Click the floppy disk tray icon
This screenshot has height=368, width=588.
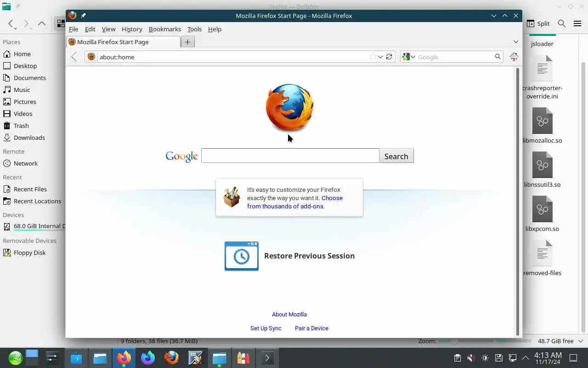pyautogui.click(x=499, y=358)
